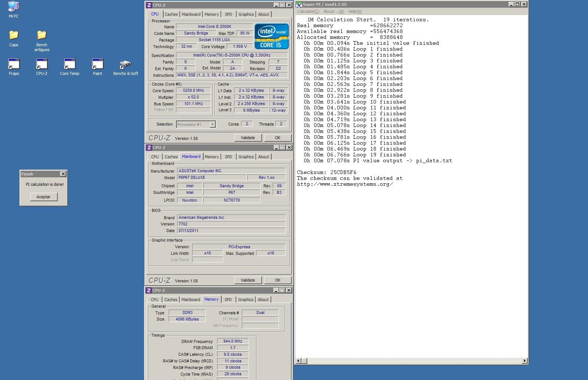Click the Cycle Time 29 clocks value

pos(233,374)
